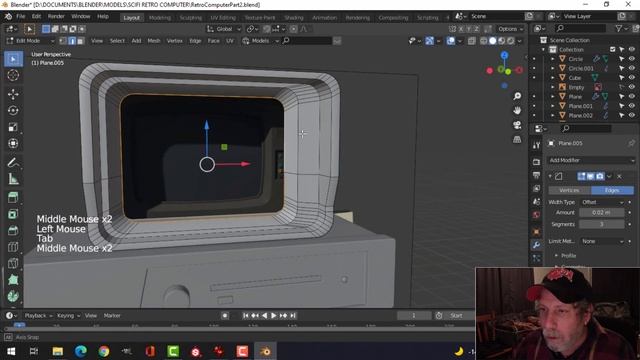The height and width of the screenshot is (360, 640).
Task: Toggle Collection exclude checkbox
Action: coord(613,49)
